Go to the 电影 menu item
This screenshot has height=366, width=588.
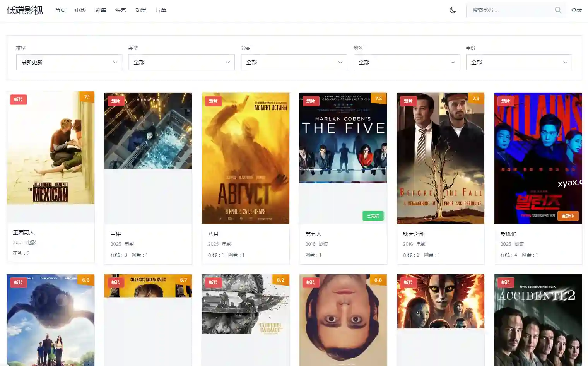pyautogui.click(x=80, y=10)
